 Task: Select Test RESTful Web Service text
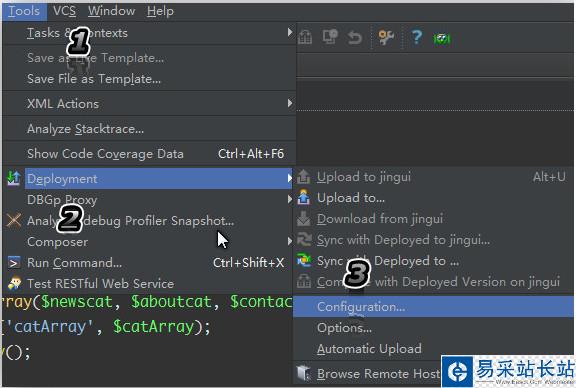(x=100, y=284)
